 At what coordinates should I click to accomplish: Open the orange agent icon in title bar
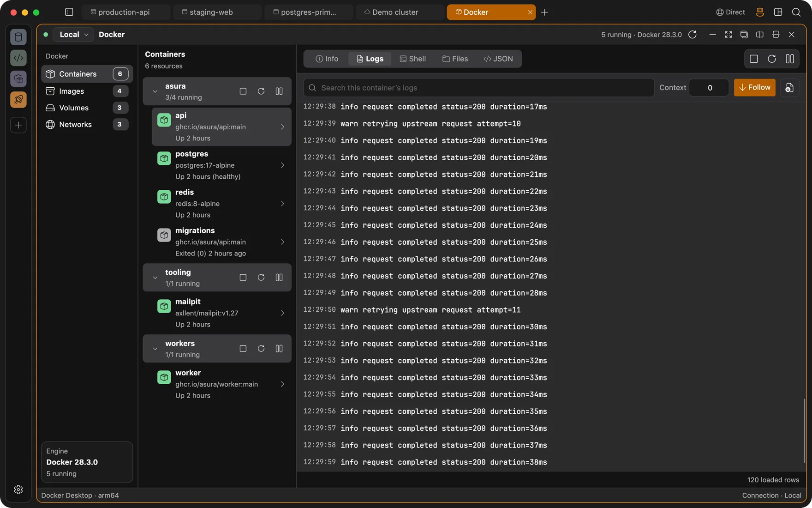tap(760, 12)
